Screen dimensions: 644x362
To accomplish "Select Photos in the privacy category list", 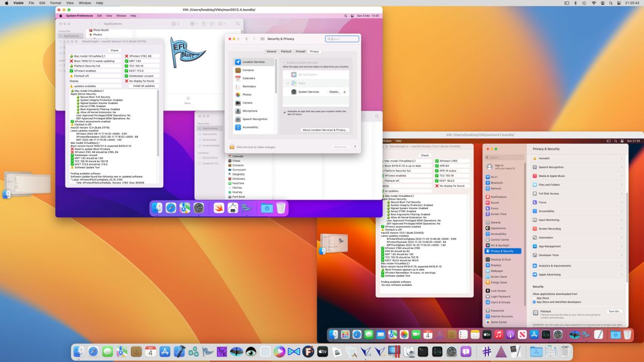I will point(247,95).
